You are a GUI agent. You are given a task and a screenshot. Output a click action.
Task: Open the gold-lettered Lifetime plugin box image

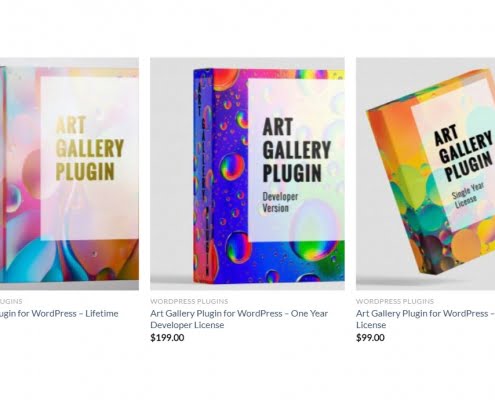(69, 174)
